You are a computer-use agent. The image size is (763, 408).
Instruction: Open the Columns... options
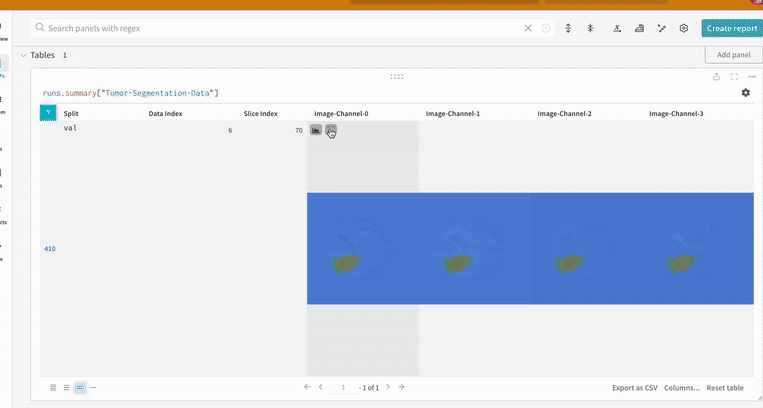tap(681, 387)
